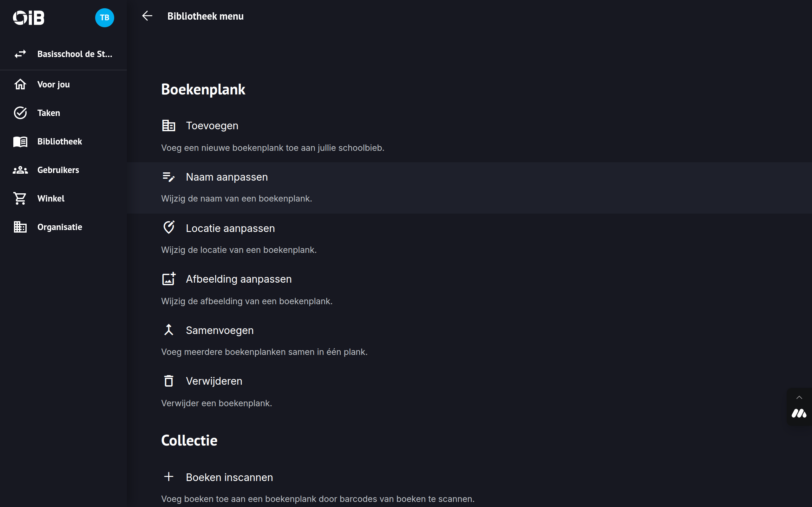Click the back arrow next to Bibliotheek menu
Image resolution: width=812 pixels, height=507 pixels.
tap(147, 16)
